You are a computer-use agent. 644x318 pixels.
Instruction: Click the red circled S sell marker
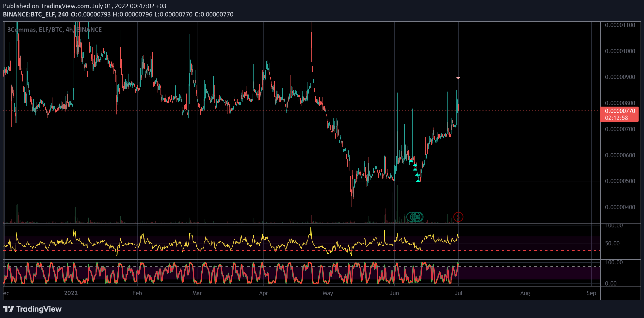[458, 217]
